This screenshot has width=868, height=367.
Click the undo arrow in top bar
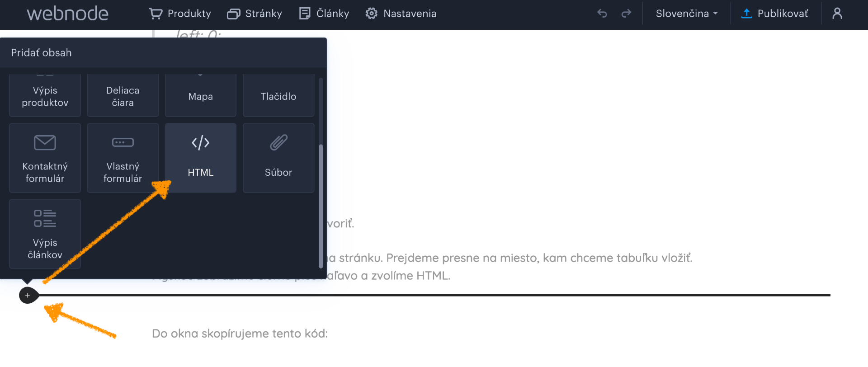(602, 14)
